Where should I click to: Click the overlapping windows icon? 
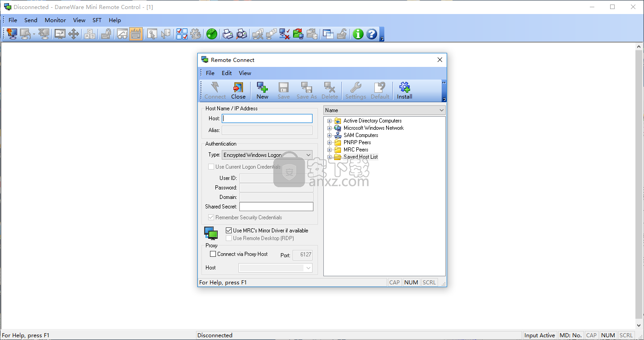point(328,34)
